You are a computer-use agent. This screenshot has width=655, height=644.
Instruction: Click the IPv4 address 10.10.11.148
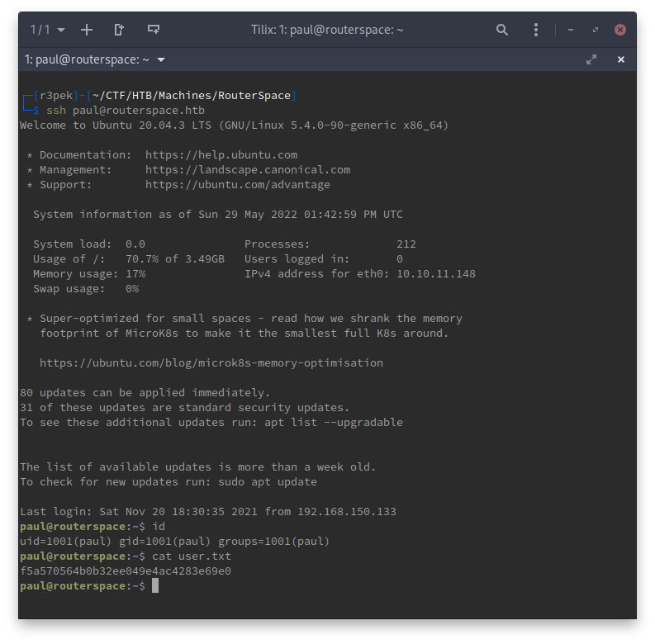pyautogui.click(x=435, y=273)
